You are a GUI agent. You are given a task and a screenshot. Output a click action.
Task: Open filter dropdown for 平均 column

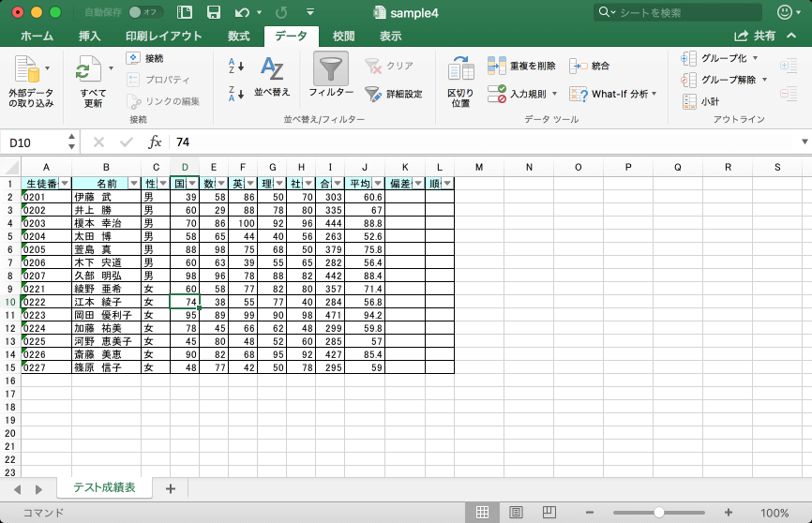pyautogui.click(x=378, y=184)
